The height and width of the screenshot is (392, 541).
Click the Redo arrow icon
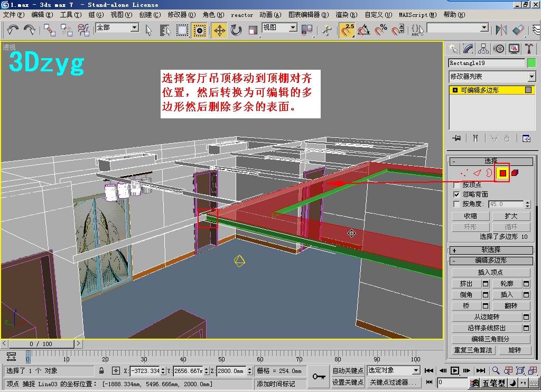click(30, 30)
